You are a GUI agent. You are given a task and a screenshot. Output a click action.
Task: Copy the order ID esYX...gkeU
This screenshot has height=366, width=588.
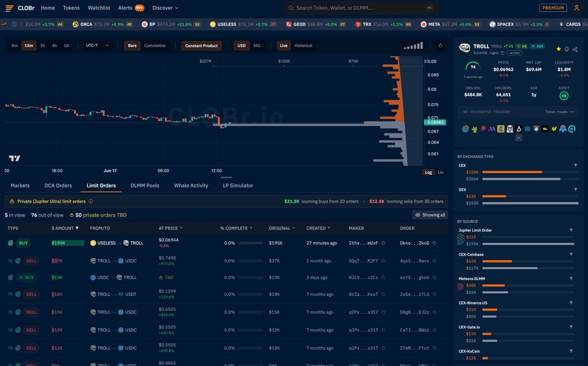pos(435,278)
